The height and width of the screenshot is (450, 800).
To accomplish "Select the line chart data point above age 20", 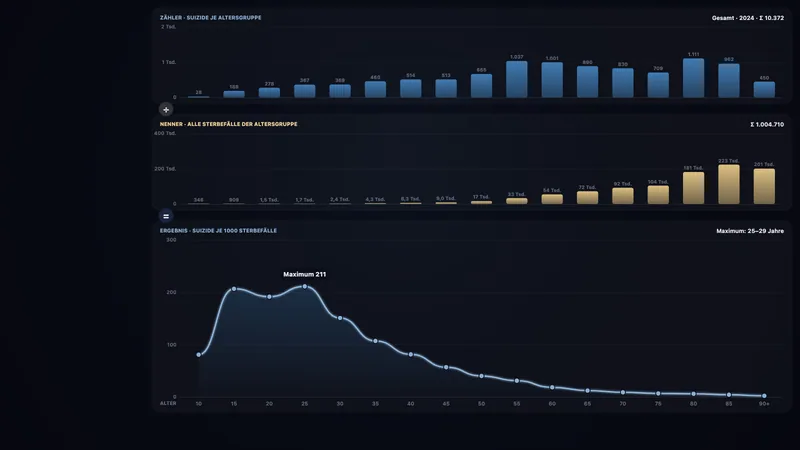I will 269,296.
